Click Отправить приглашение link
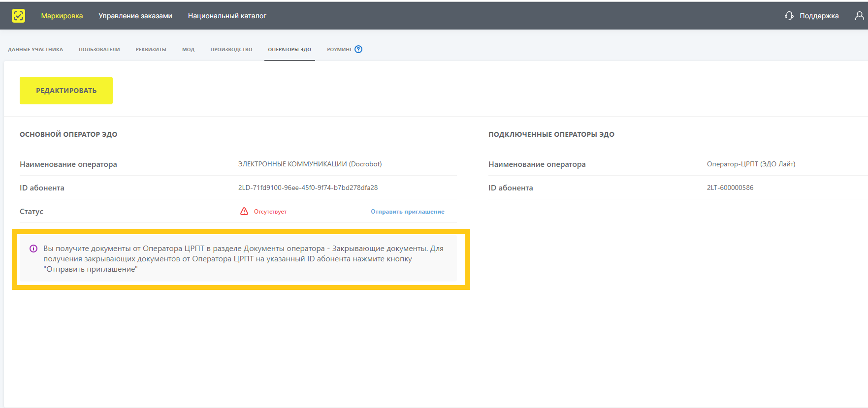Viewport: 868px width, 408px height. pyautogui.click(x=408, y=212)
